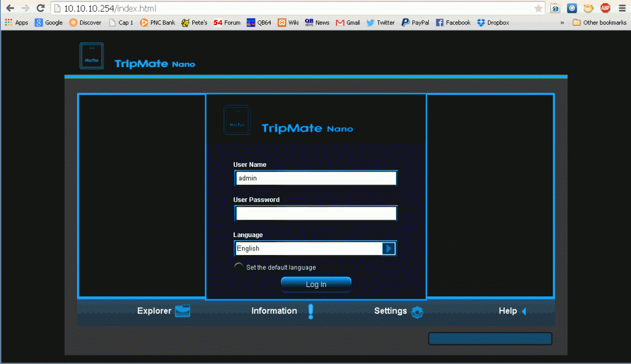
Task: Open the Google bookmark
Action: coord(49,23)
